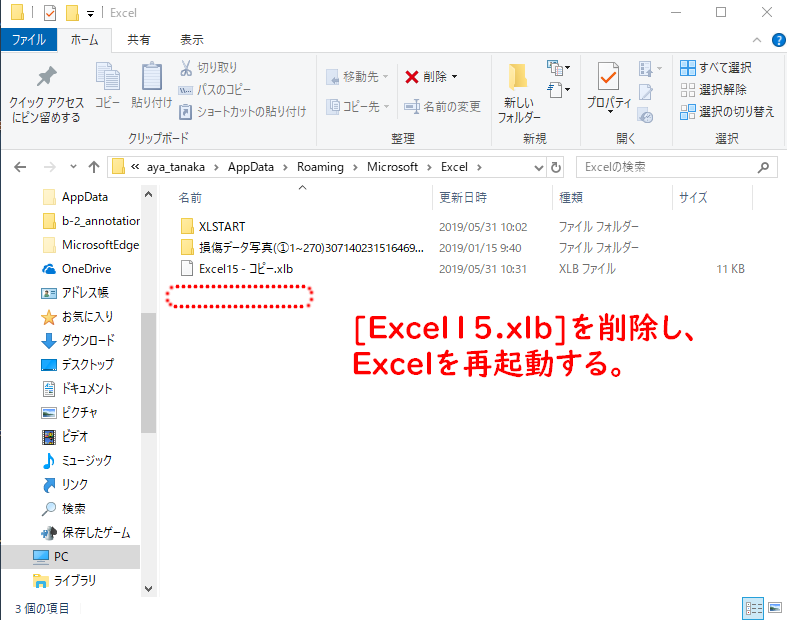Select Excel15 - コピー.xlb file
This screenshot has height=620, width=787.
[236, 269]
